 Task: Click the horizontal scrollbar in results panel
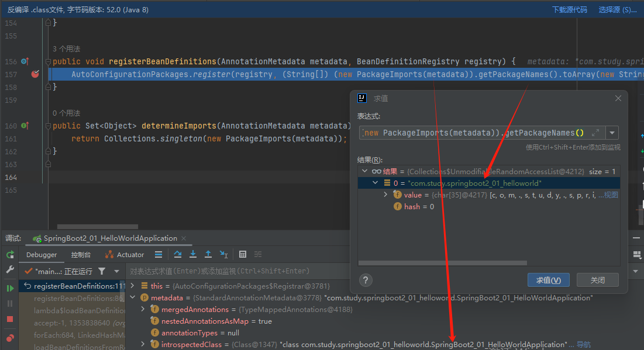[443, 263]
